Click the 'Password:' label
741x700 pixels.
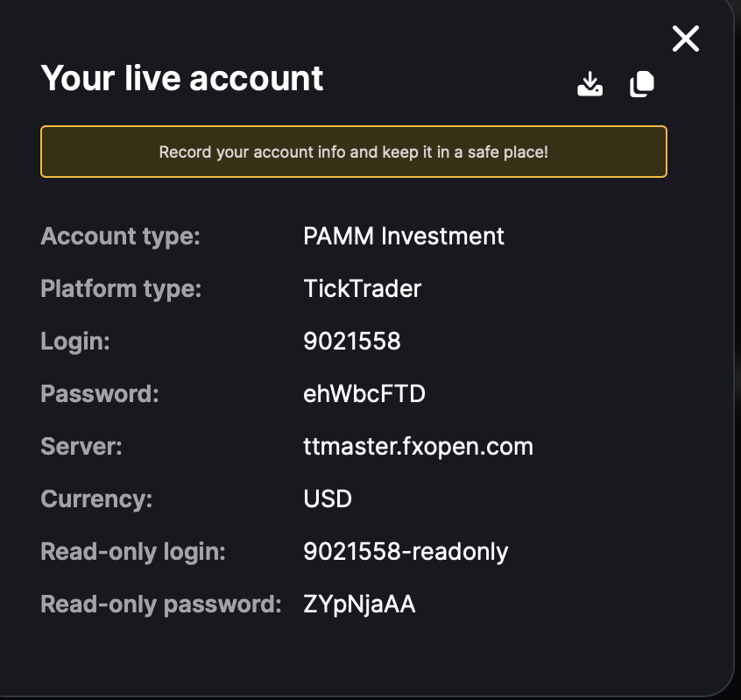pyautogui.click(x=100, y=393)
